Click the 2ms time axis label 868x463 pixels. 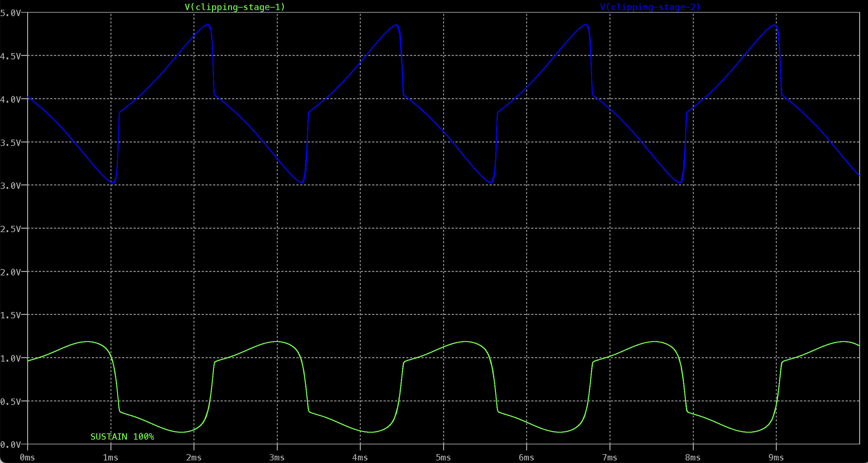(x=194, y=458)
